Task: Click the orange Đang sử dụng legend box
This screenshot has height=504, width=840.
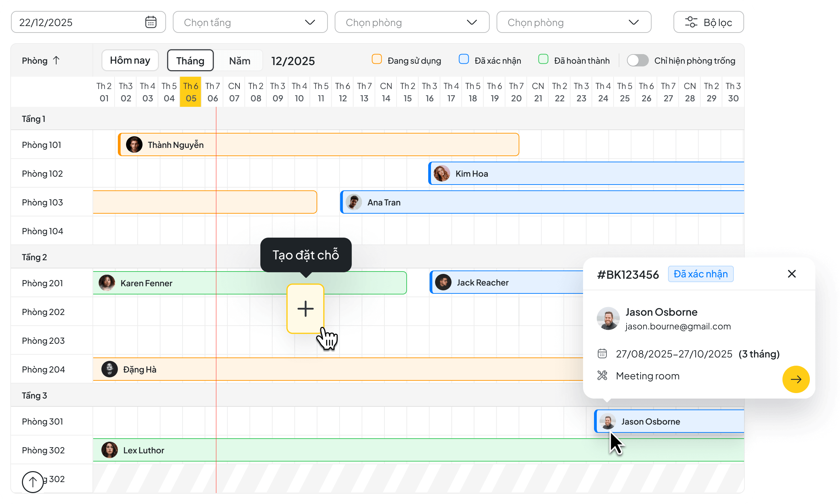Action: click(x=377, y=59)
